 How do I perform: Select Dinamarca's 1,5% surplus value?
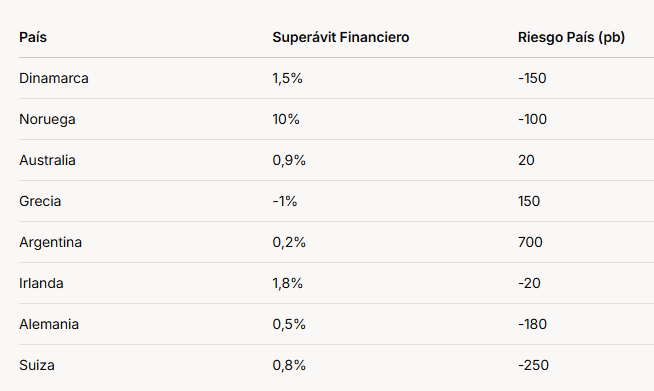287,78
